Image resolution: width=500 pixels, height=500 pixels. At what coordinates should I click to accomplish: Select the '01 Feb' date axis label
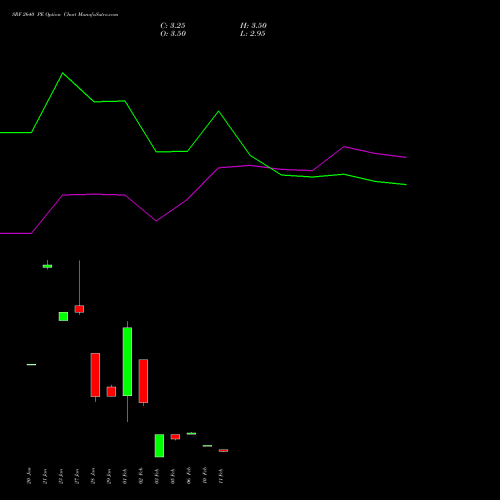click(125, 476)
